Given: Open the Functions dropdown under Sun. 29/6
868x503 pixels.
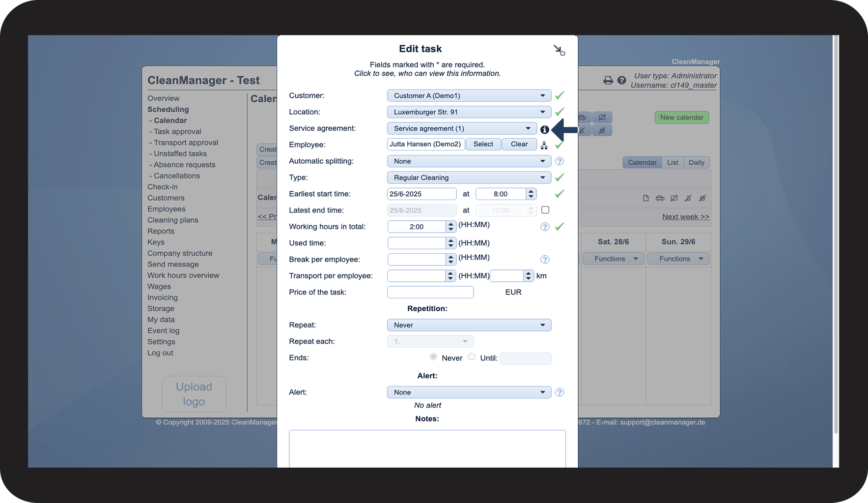Looking at the screenshot, I should [x=678, y=259].
